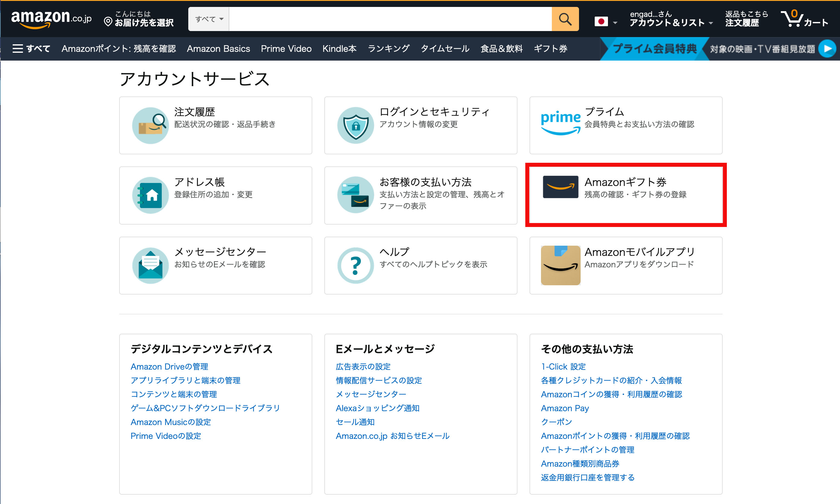Open Amazonポイント: 残高を確認 nav item
Viewport: 840px width, 504px height.
tap(119, 49)
